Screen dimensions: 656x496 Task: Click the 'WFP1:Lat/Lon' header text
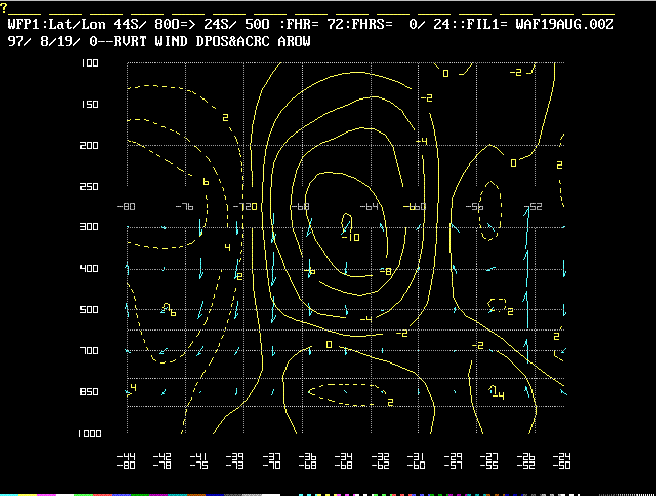[x=56, y=25]
